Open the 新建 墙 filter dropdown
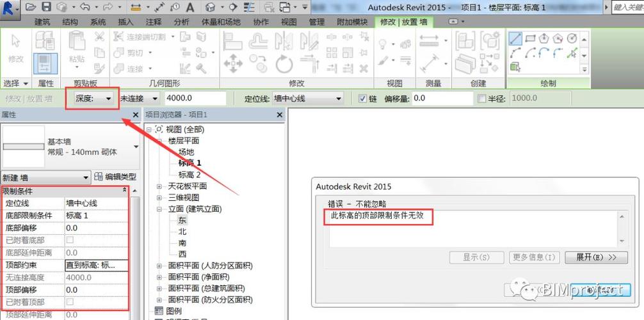The image size is (644, 320). [x=45, y=178]
